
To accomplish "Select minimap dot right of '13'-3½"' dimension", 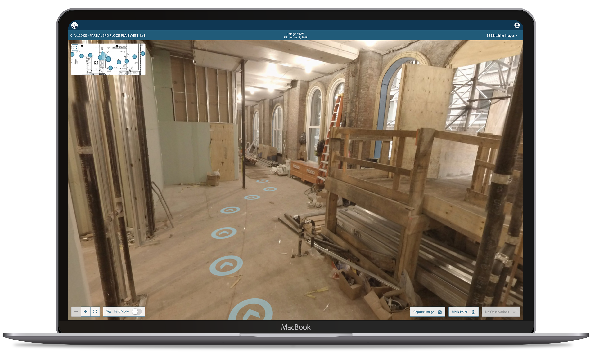I will pos(134,57).
